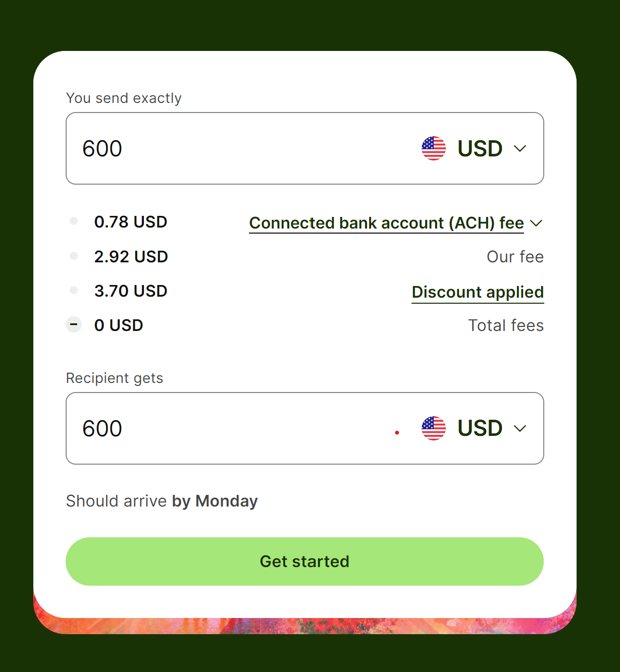Select the send USD currency label
The image size is (620, 672).
(x=480, y=148)
